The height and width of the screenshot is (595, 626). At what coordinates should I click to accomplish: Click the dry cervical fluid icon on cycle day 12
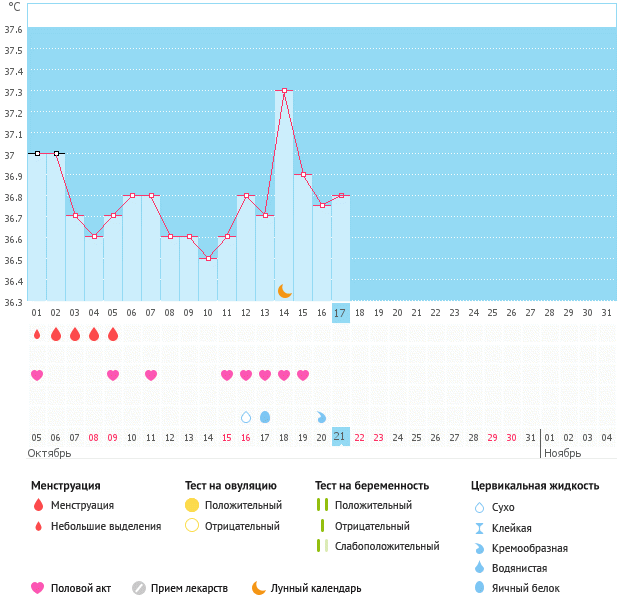click(246, 416)
